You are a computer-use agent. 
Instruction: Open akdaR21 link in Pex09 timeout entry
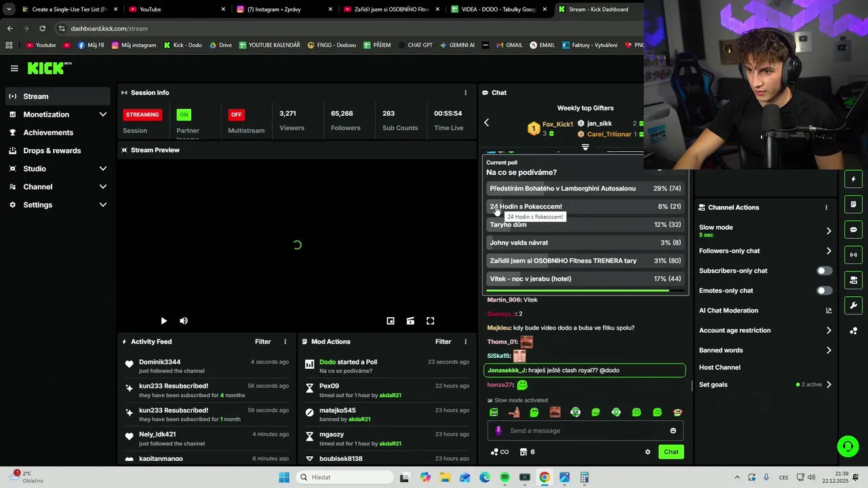(x=390, y=395)
